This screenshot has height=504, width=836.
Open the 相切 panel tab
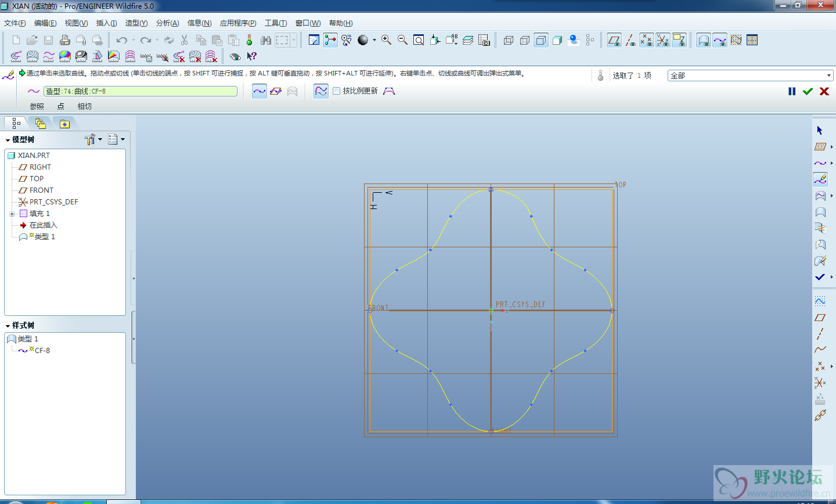pyautogui.click(x=85, y=106)
